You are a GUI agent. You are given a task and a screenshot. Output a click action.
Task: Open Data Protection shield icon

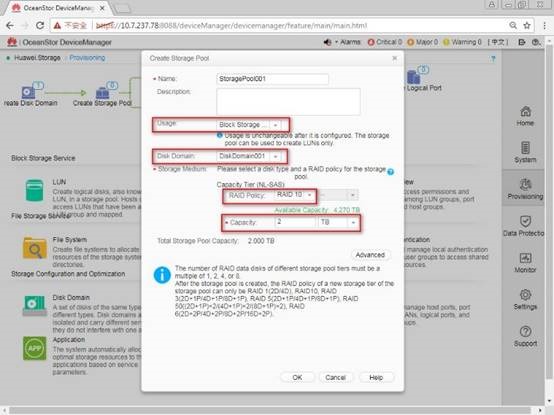[525, 221]
